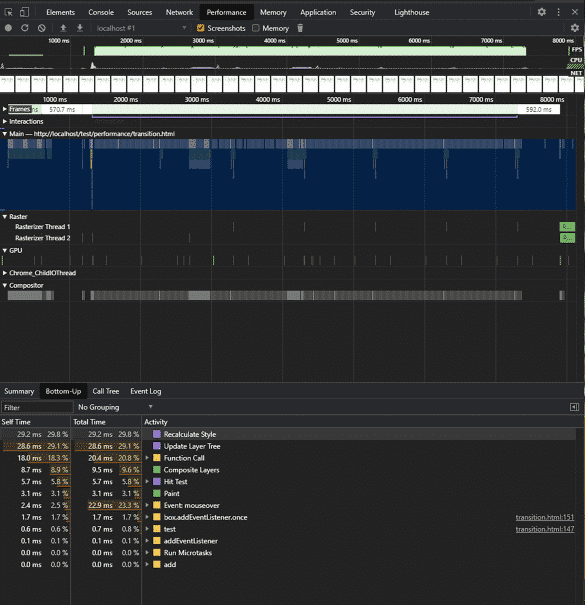Expand the Function Call activity row
The width and height of the screenshot is (585, 605).
[147, 458]
